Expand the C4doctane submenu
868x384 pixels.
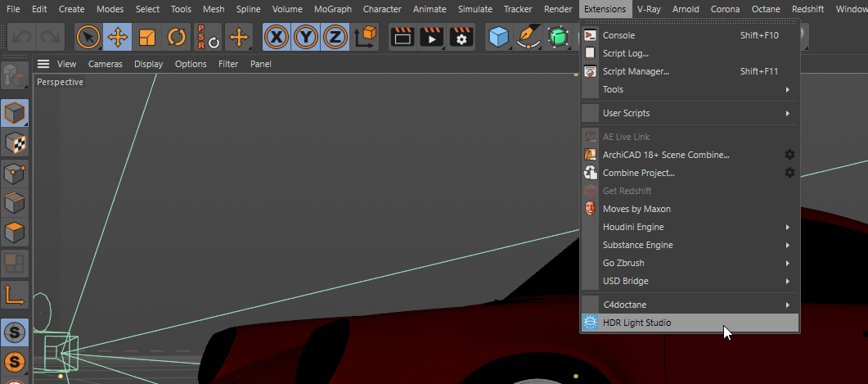coord(690,305)
